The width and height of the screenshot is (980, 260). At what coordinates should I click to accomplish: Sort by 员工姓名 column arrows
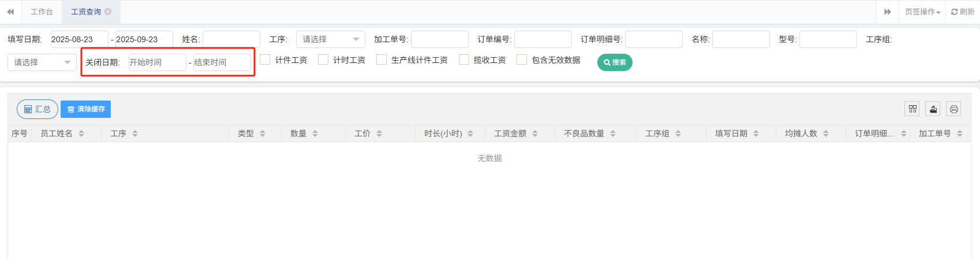[x=81, y=133]
